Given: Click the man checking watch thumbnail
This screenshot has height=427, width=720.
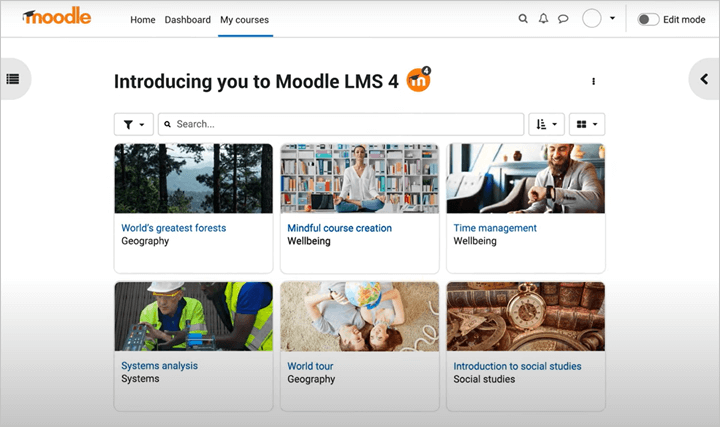Looking at the screenshot, I should coord(526,178).
